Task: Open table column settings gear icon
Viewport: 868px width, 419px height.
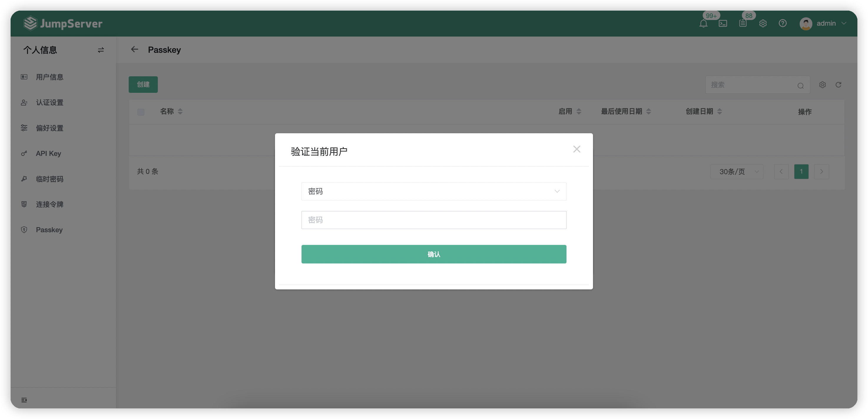Action: point(822,85)
